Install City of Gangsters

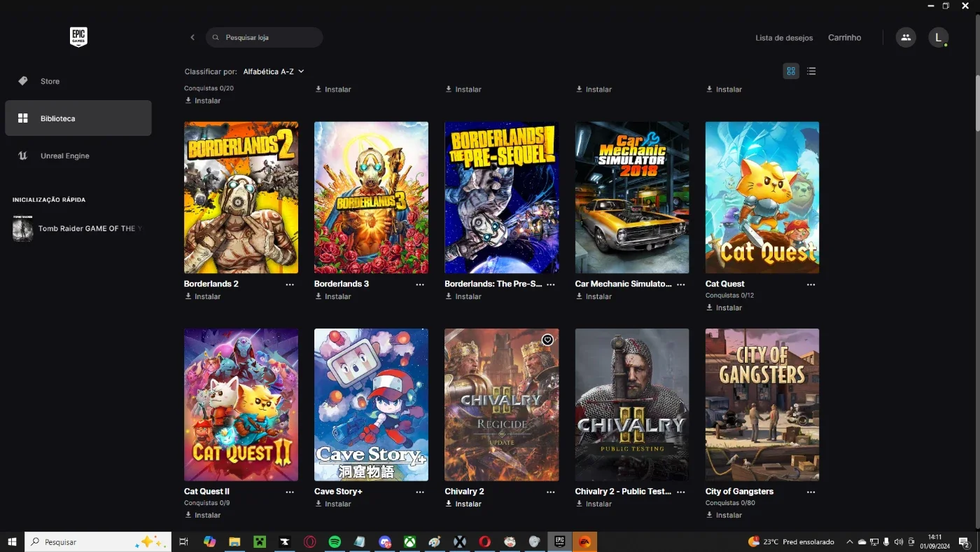tap(724, 515)
